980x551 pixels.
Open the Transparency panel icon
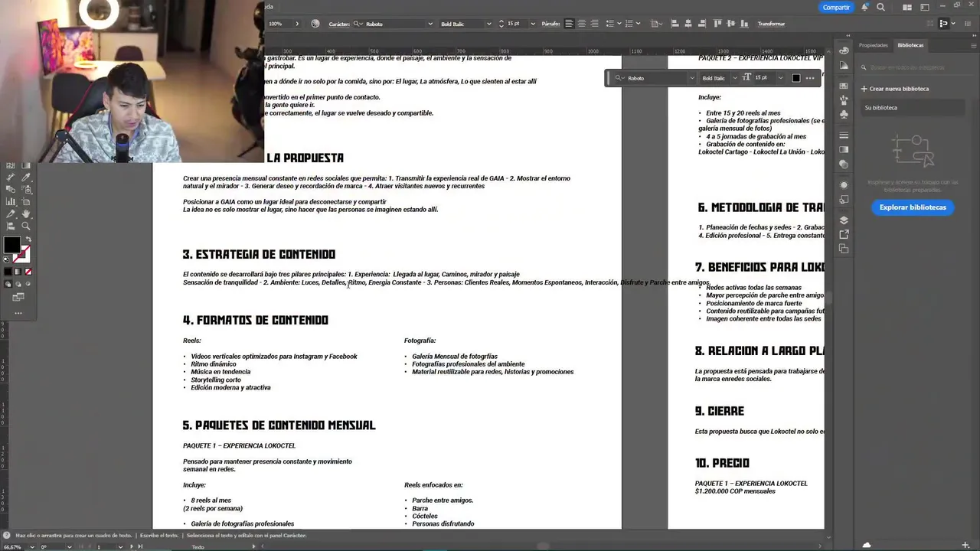[x=844, y=164]
